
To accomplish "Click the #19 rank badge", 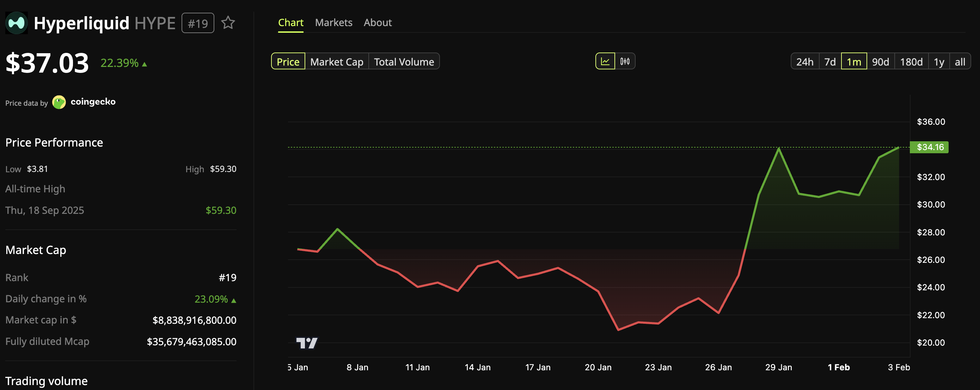I will click(197, 23).
